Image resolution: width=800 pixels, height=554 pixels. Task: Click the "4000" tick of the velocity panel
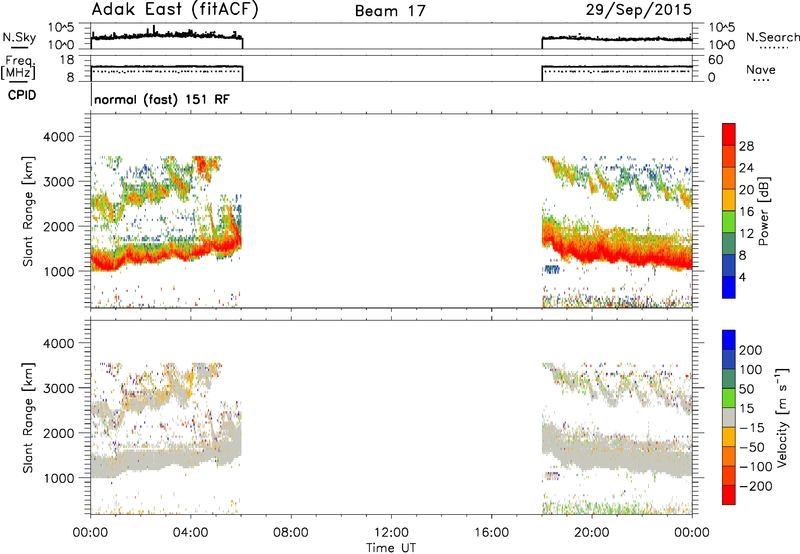58,343
